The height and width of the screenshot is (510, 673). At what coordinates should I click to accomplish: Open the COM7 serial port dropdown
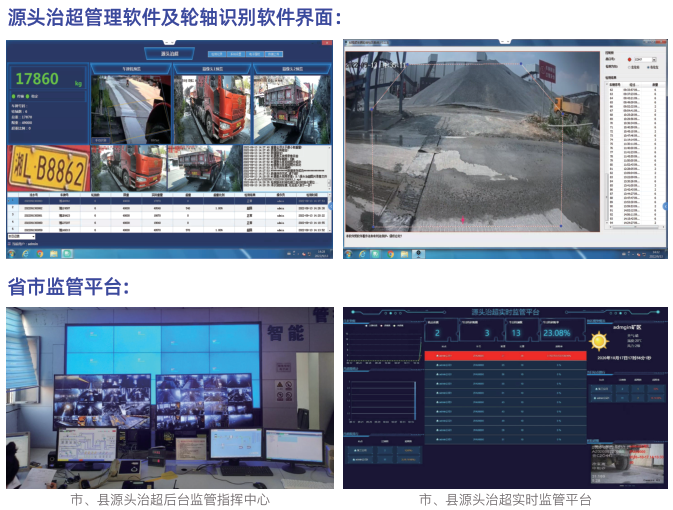click(654, 59)
